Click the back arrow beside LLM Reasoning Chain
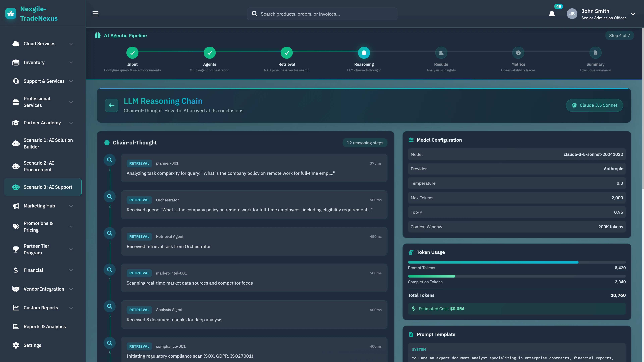Image resolution: width=644 pixels, height=362 pixels. tap(112, 105)
